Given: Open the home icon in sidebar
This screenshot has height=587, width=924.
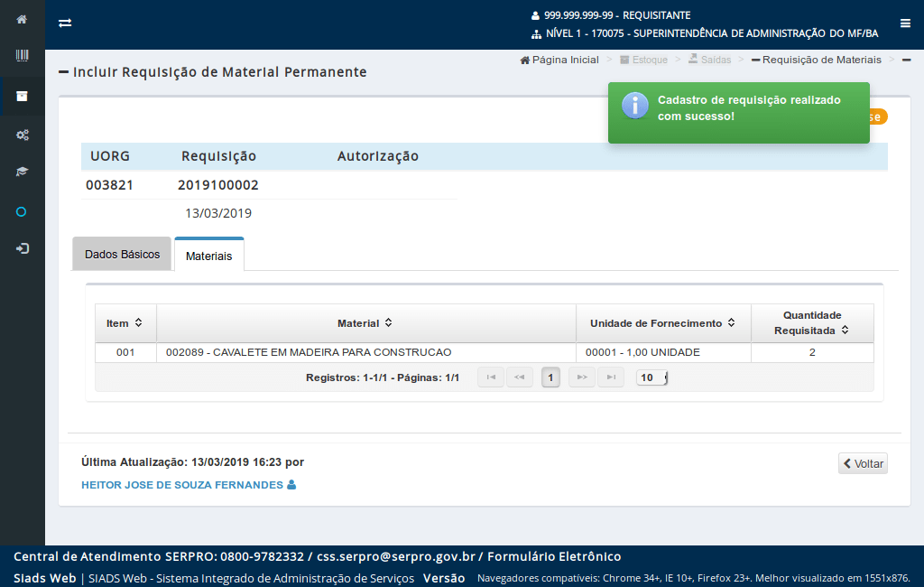Looking at the screenshot, I should pos(22,20).
